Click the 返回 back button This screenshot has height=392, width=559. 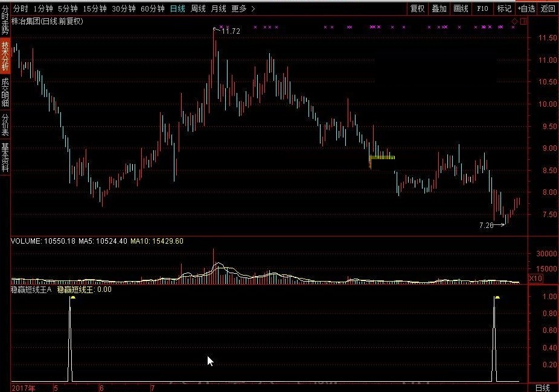548,8
